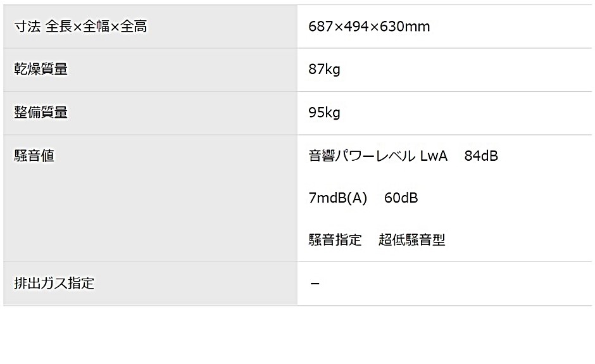This screenshot has width=595, height=364.
Task: Select the 687×494×630mm dimension value
Action: (369, 27)
